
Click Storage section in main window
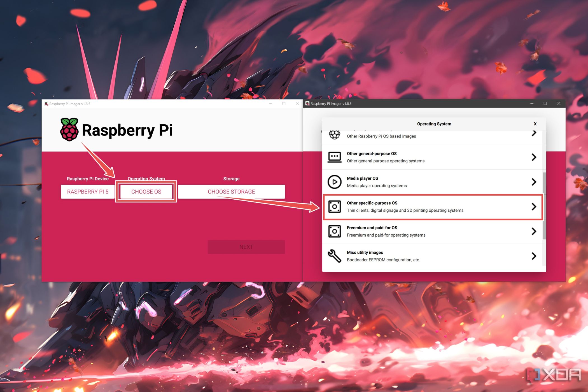[231, 191]
